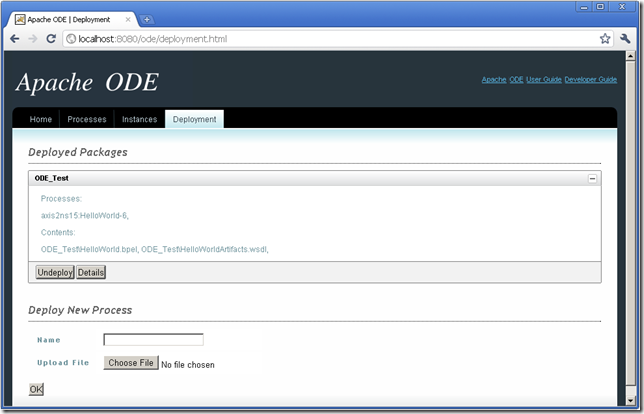Click the ODE_Test package header
The image size is (644, 414).
(x=315, y=178)
